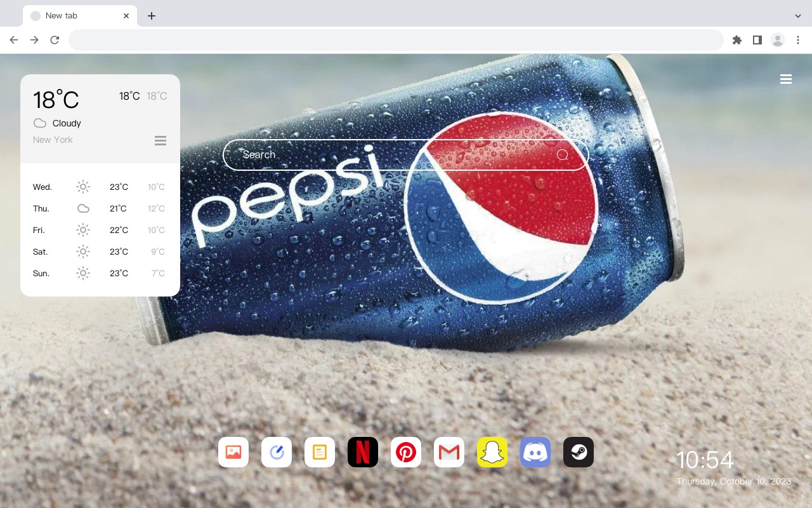Click the Sat. forecast day label

41,251
